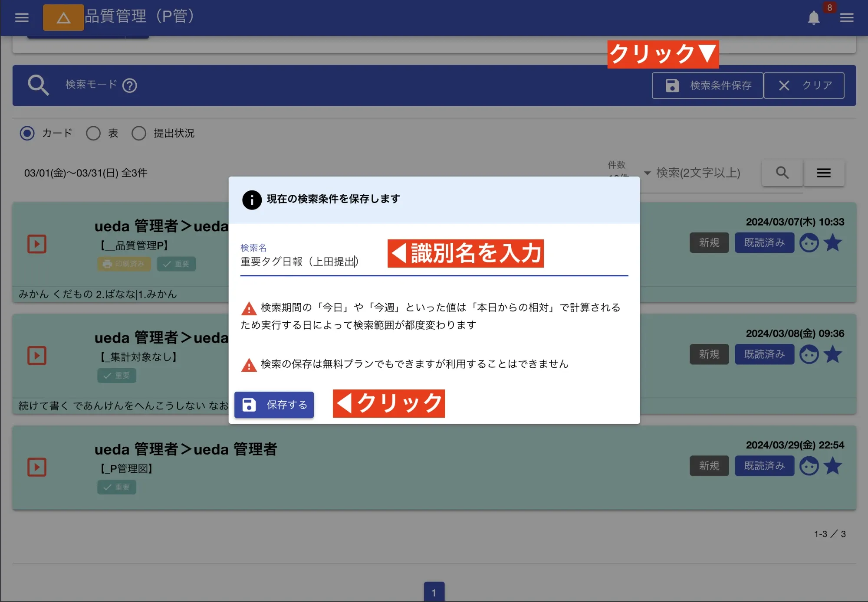Click the notification bell icon
Viewport: 868px width, 602px height.
814,17
